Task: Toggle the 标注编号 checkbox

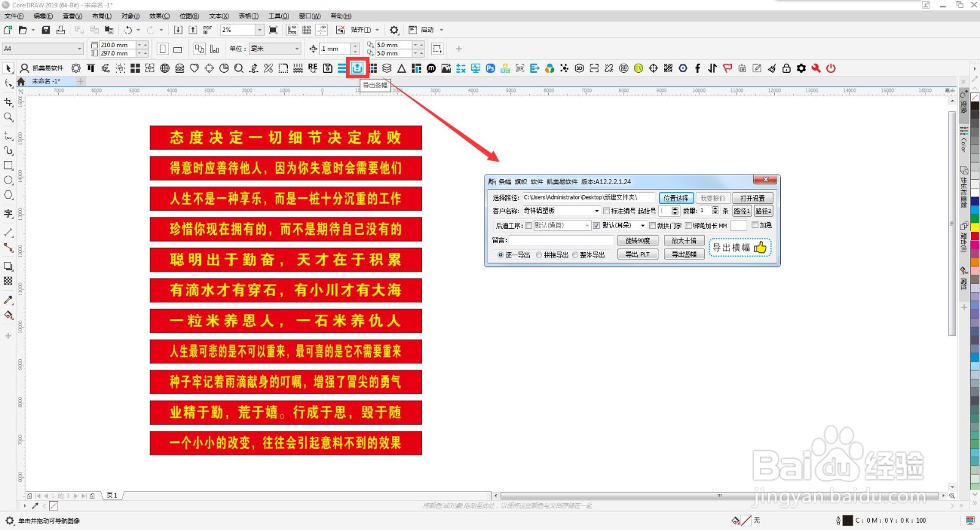Action: point(607,211)
